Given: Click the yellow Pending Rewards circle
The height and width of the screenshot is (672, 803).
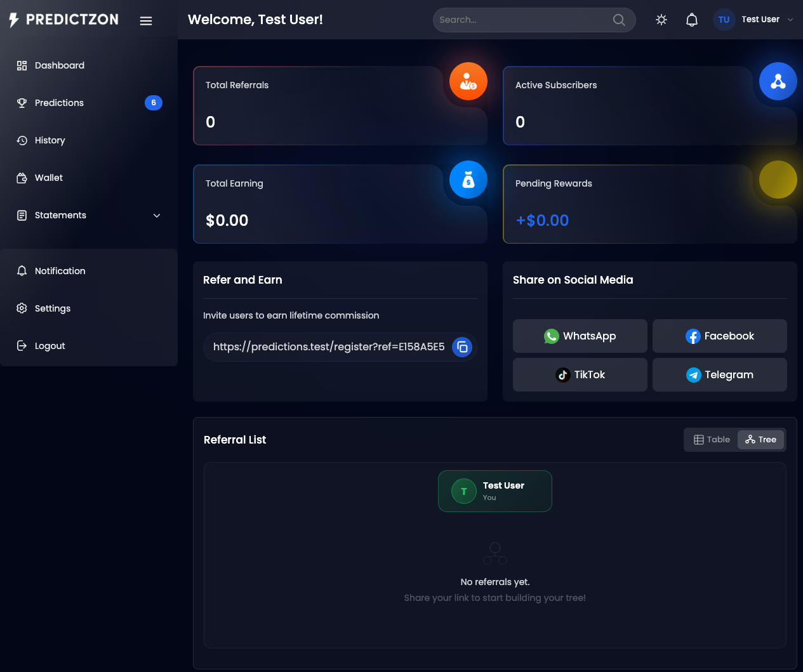Looking at the screenshot, I should pos(778,180).
